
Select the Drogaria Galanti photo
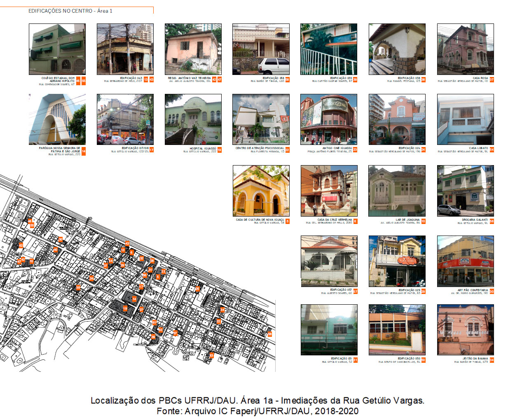pos(465,191)
